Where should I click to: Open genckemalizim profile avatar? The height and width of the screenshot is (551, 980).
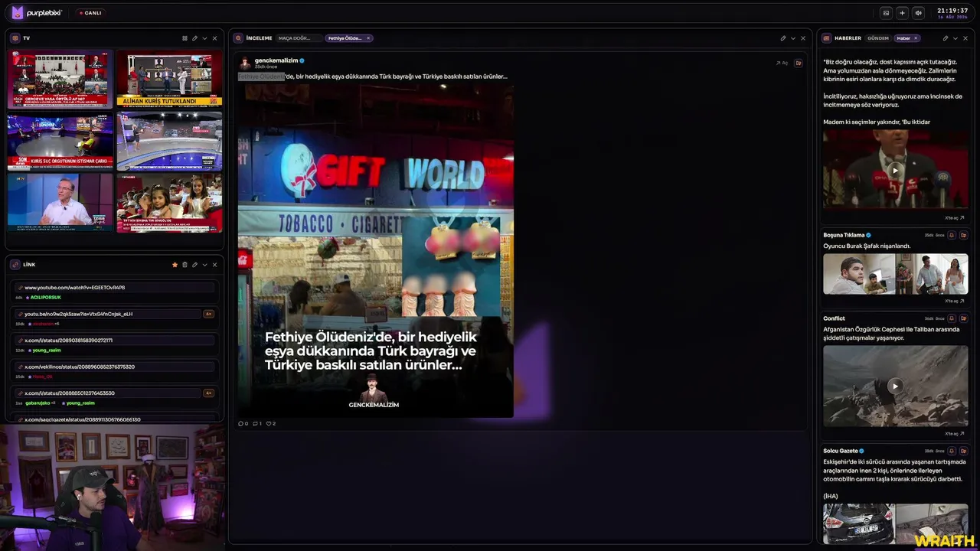click(245, 63)
